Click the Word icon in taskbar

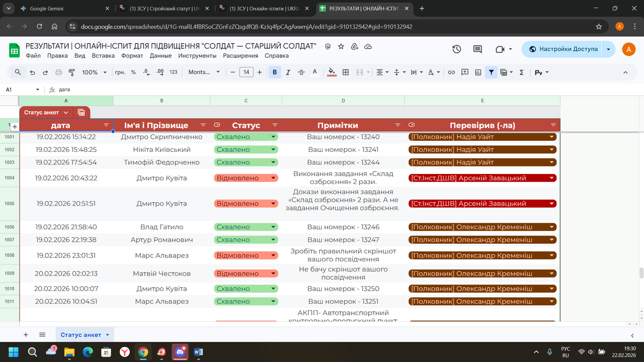pyautogui.click(x=198, y=351)
